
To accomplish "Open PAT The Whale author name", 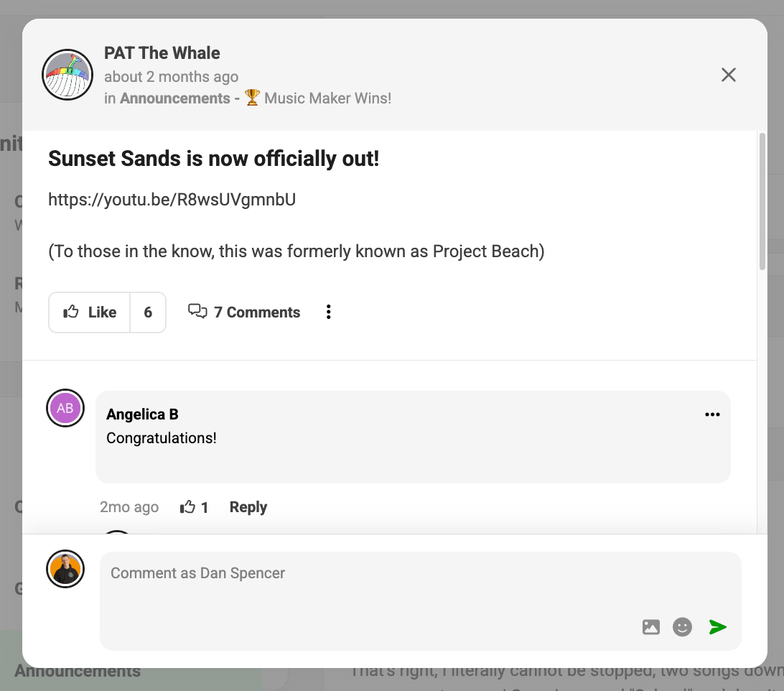I will tap(162, 53).
